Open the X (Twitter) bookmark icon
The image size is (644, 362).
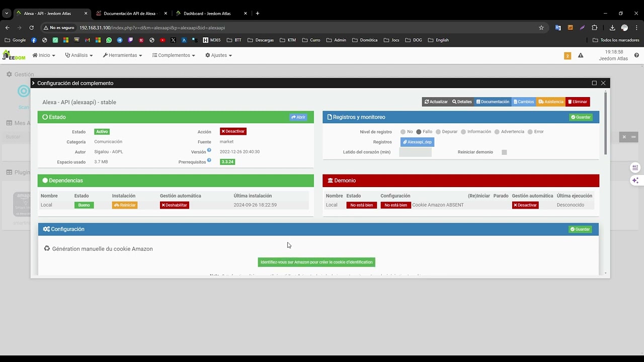coord(173,40)
